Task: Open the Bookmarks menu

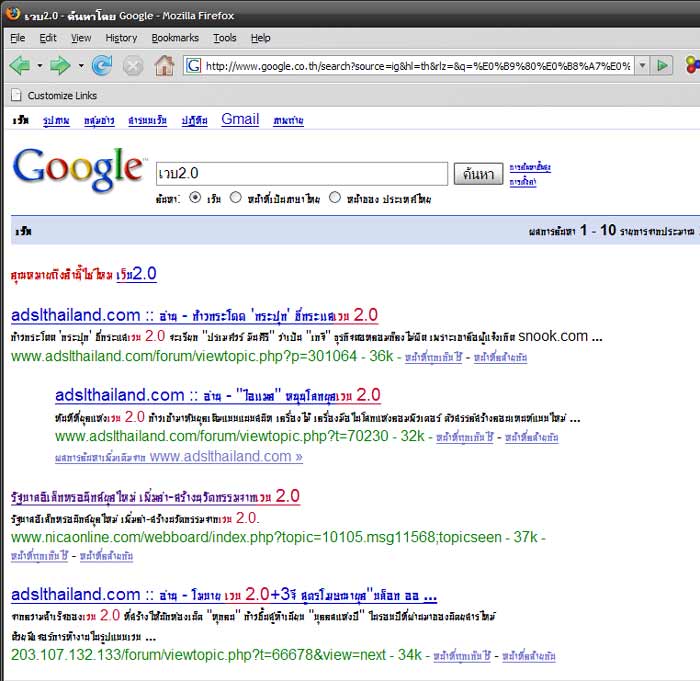Action: [175, 38]
